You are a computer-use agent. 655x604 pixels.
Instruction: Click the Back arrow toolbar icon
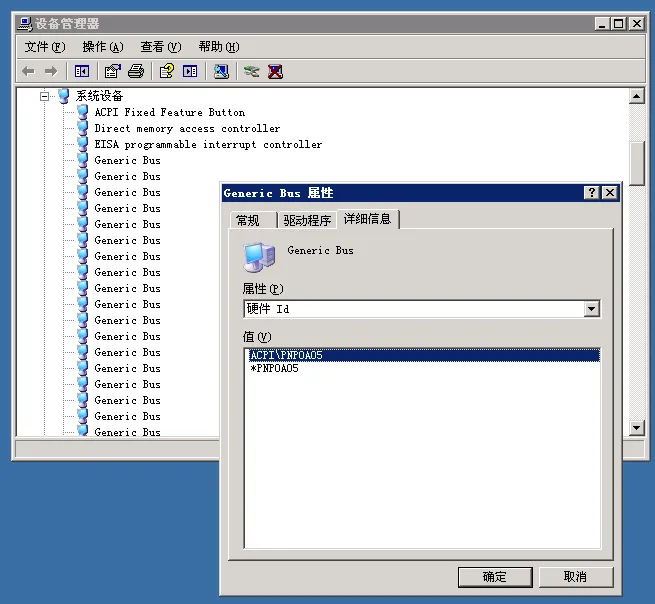tap(28, 71)
